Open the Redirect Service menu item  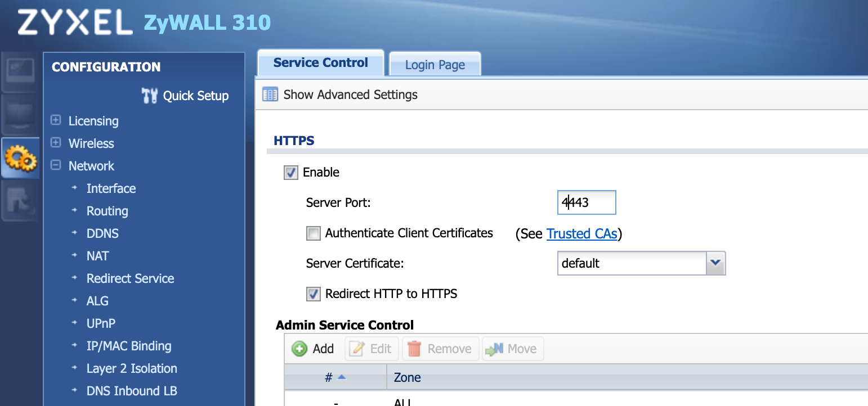pyautogui.click(x=130, y=278)
